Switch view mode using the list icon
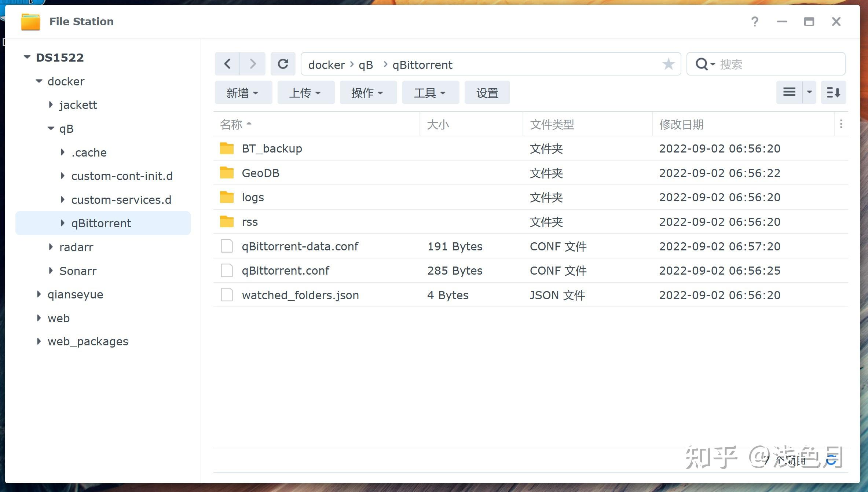 pyautogui.click(x=788, y=92)
